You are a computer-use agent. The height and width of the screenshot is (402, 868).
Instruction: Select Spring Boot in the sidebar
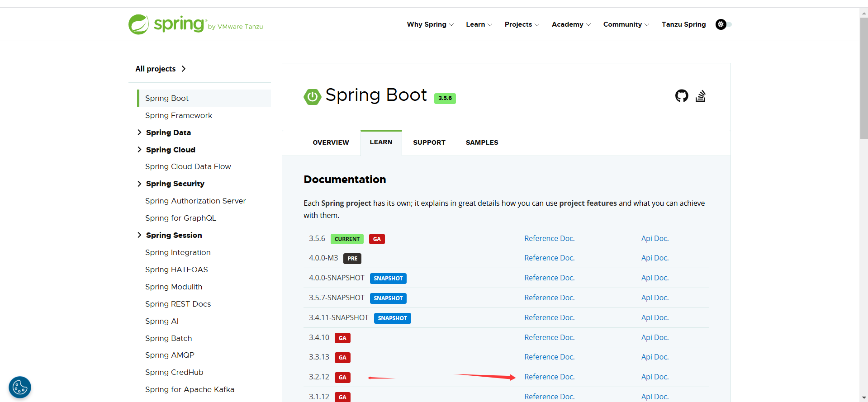(204, 98)
